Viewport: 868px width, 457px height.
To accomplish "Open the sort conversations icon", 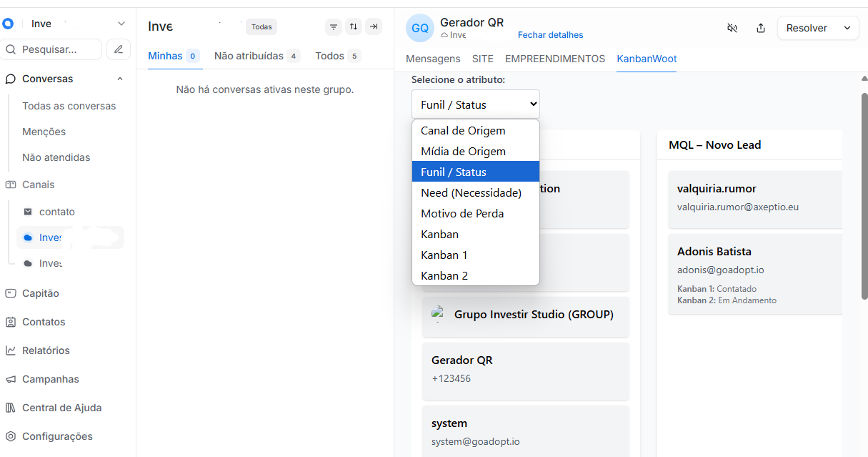I will click(x=354, y=27).
